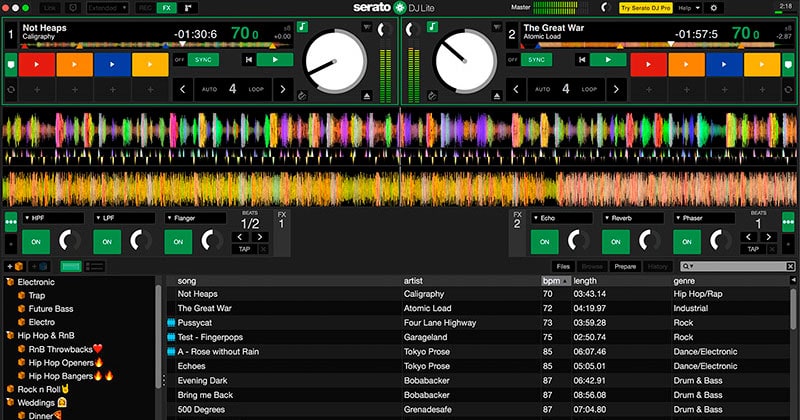Image resolution: width=800 pixels, height=420 pixels.
Task: Open the LPF effect dropdown
Action: [124, 218]
